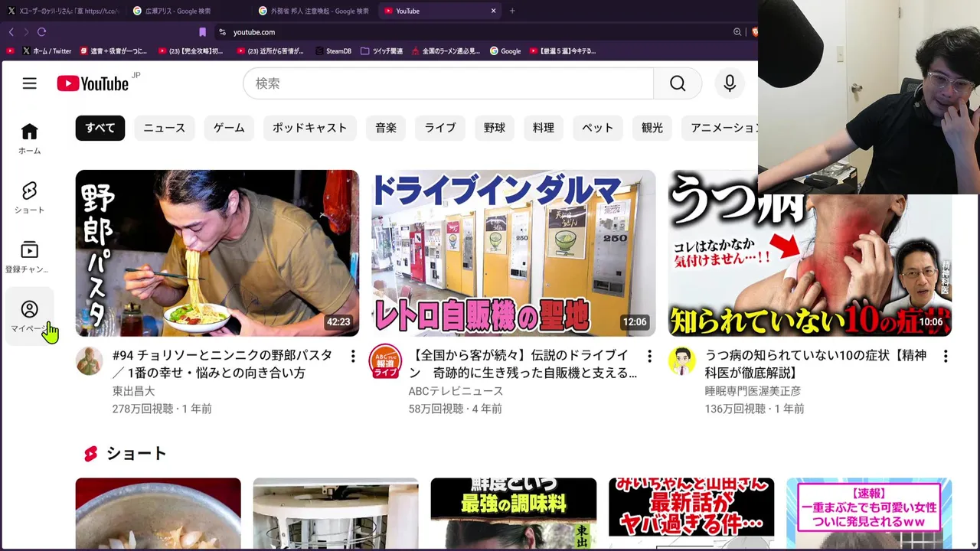Select すべて filter chip
This screenshot has width=980, height=551.
pyautogui.click(x=100, y=128)
